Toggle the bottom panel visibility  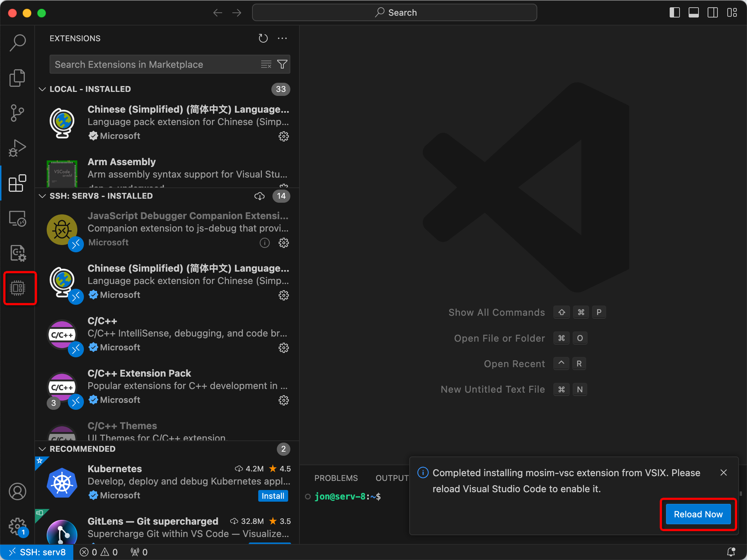[694, 13]
